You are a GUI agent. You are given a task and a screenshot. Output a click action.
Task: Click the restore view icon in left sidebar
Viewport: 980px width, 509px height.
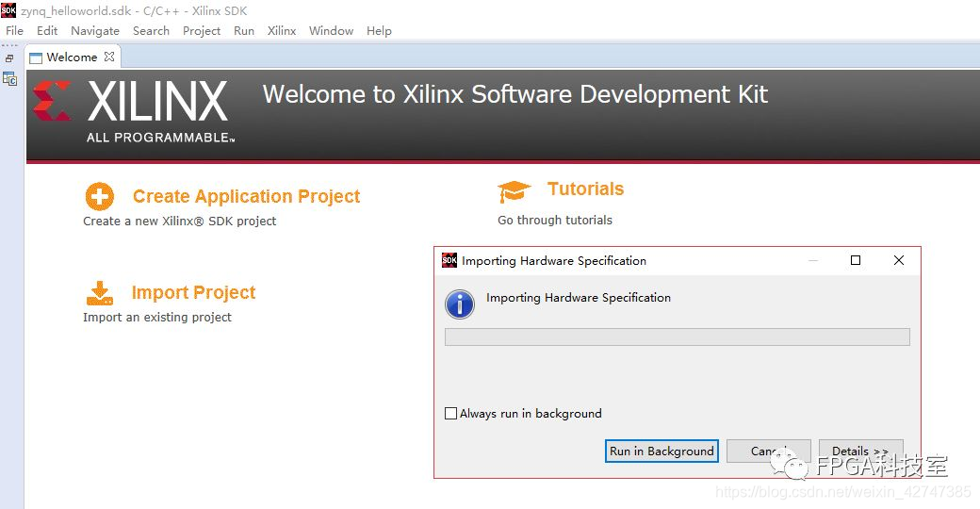(x=9, y=58)
